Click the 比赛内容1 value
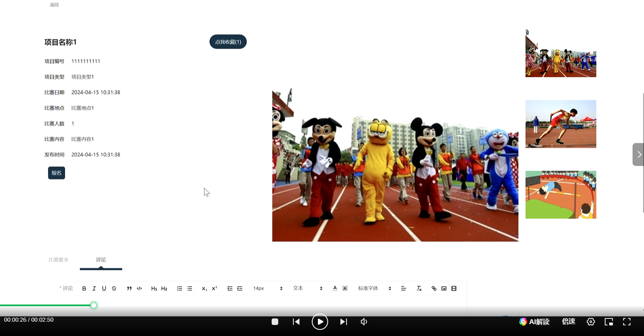Viewport: 644px width, 336px height. click(x=83, y=139)
